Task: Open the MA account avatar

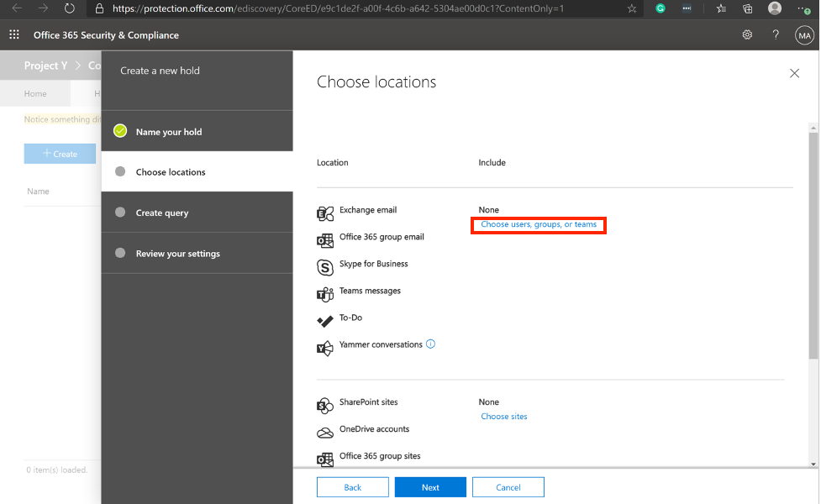Action: (x=804, y=35)
